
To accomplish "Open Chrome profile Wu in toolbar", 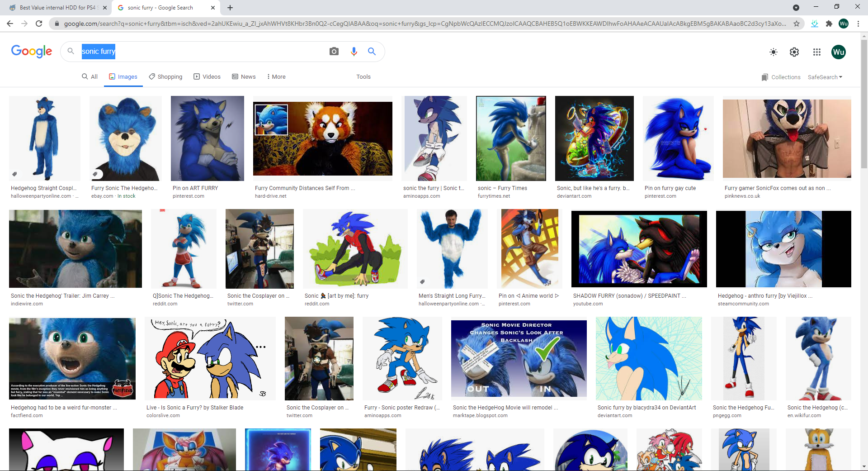I will tap(844, 24).
